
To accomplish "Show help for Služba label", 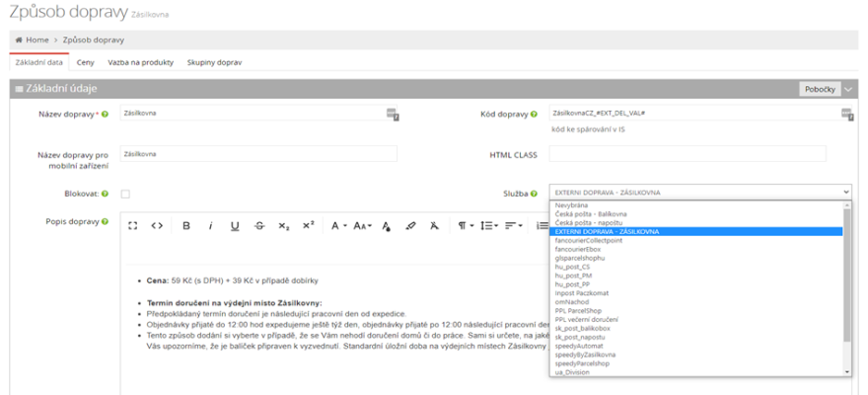I will point(534,194).
